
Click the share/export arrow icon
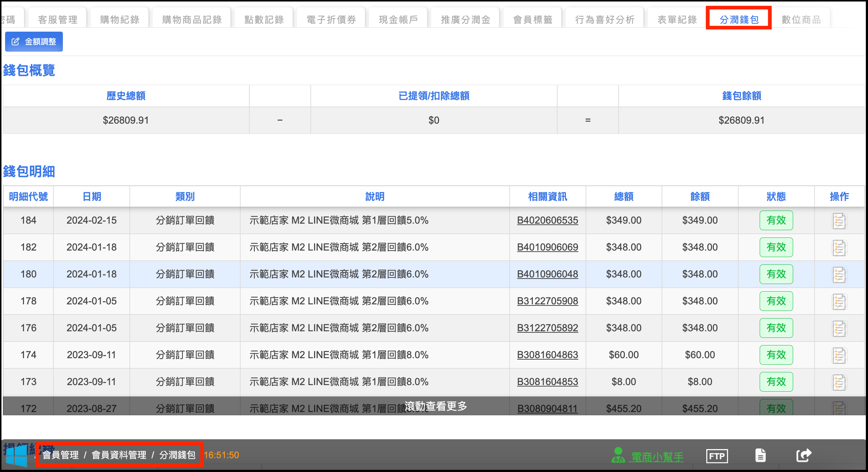(x=803, y=455)
